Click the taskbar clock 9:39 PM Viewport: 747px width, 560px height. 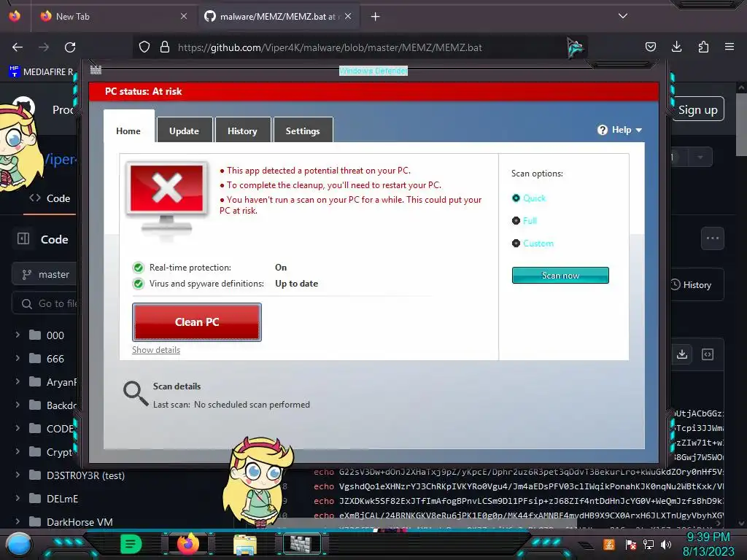(x=708, y=537)
